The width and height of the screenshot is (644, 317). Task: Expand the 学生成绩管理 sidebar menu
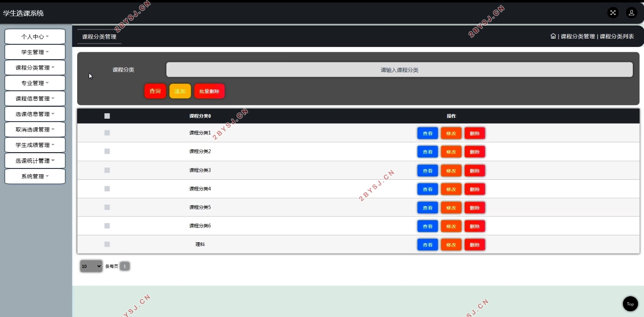pos(35,145)
